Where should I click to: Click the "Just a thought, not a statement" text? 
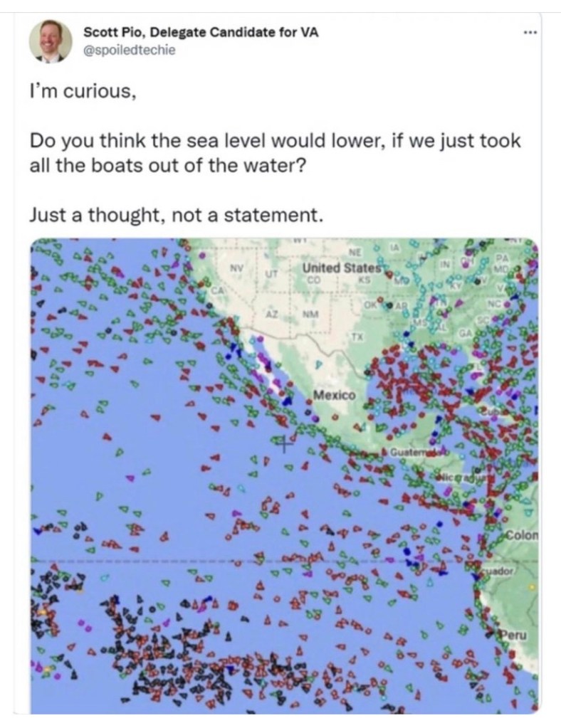[177, 213]
